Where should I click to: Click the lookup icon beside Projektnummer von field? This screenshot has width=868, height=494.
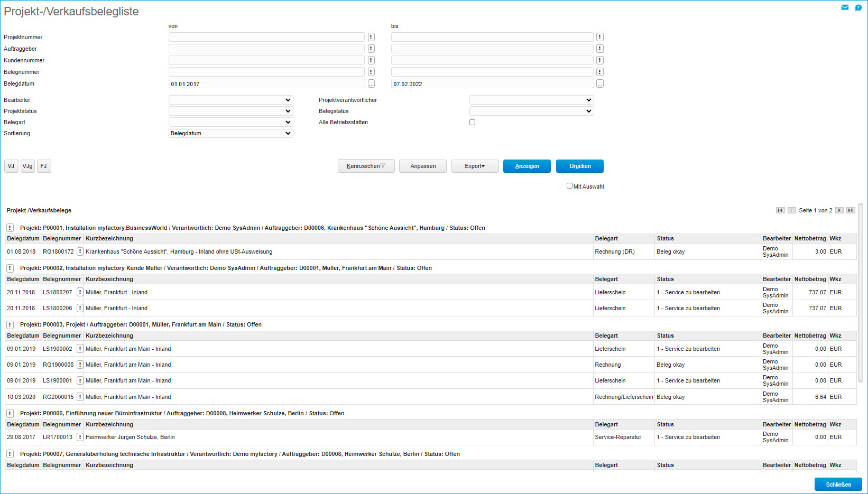[371, 37]
